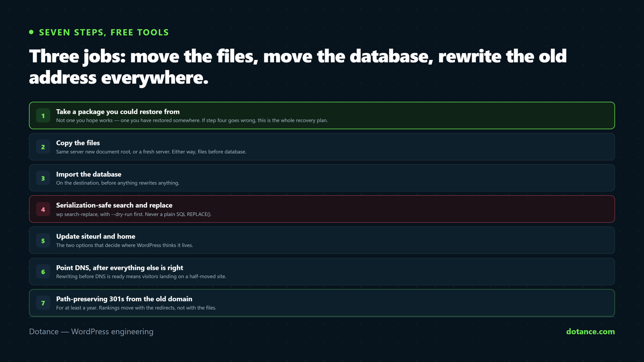
Task: Click the step 6 number badge
Action: 43,271
